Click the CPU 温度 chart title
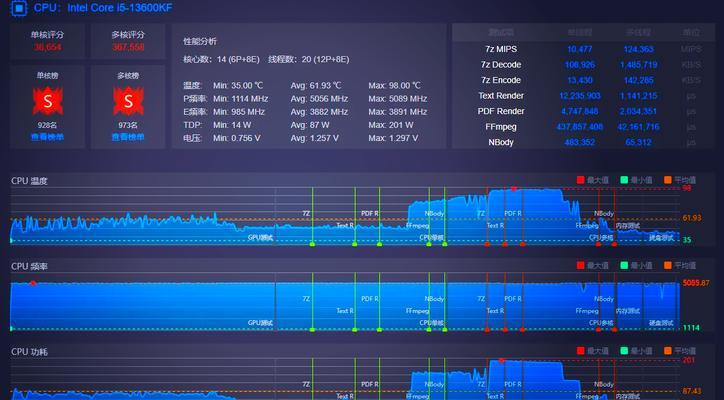Image resolution: width=724 pixels, height=400 pixels. [x=29, y=181]
